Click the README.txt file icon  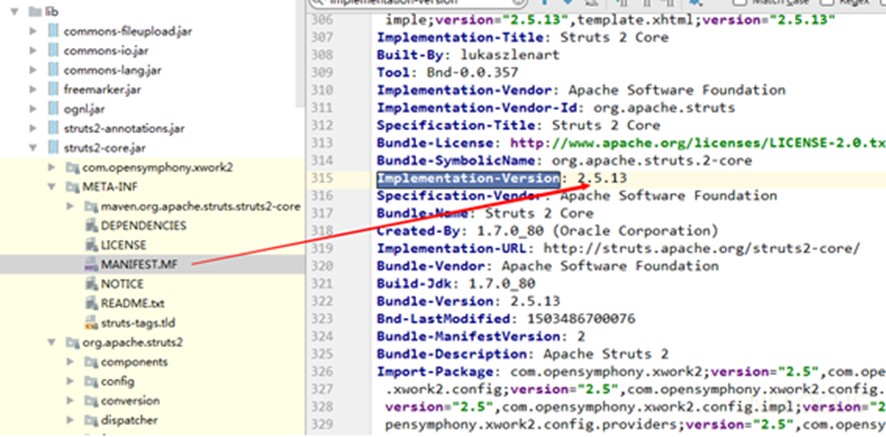click(90, 303)
